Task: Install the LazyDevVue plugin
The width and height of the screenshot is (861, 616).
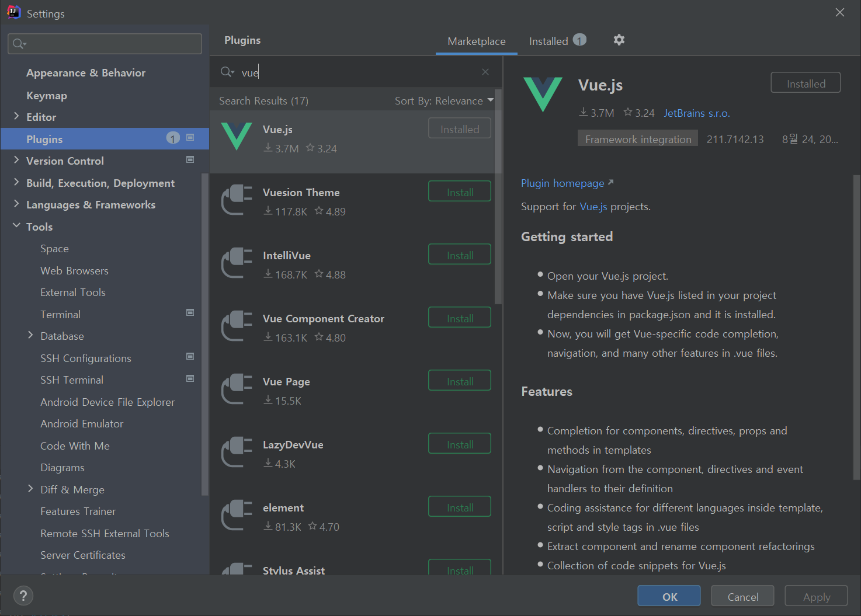Action: [460, 444]
